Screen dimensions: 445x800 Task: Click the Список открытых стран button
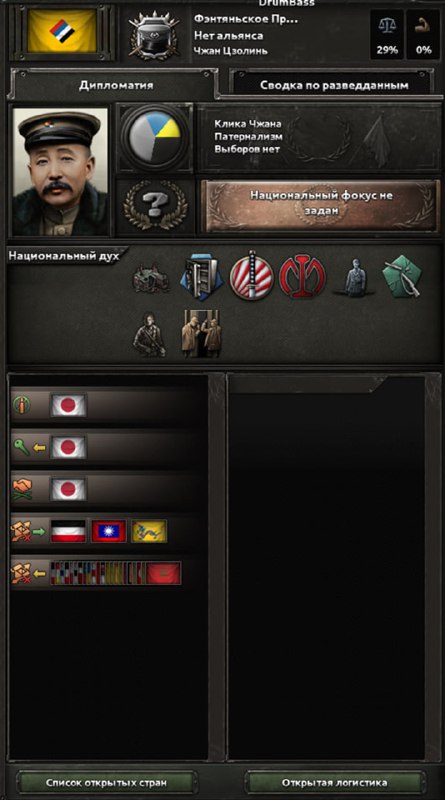pyautogui.click(x=106, y=782)
